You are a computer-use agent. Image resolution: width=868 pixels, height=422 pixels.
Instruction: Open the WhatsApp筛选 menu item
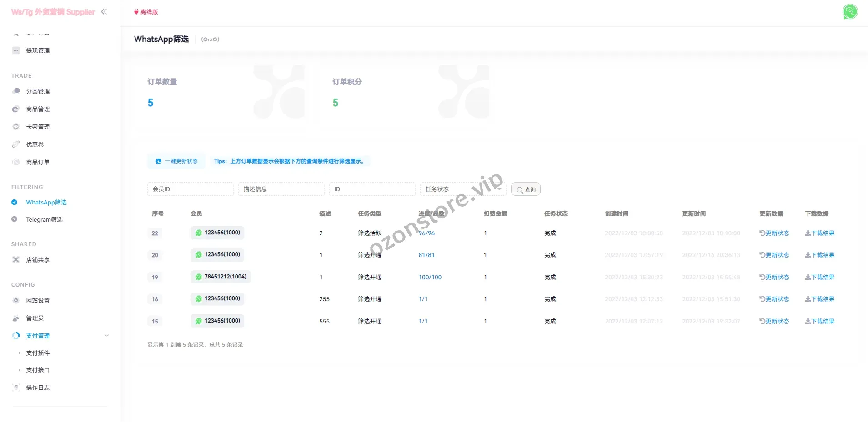[46, 202]
